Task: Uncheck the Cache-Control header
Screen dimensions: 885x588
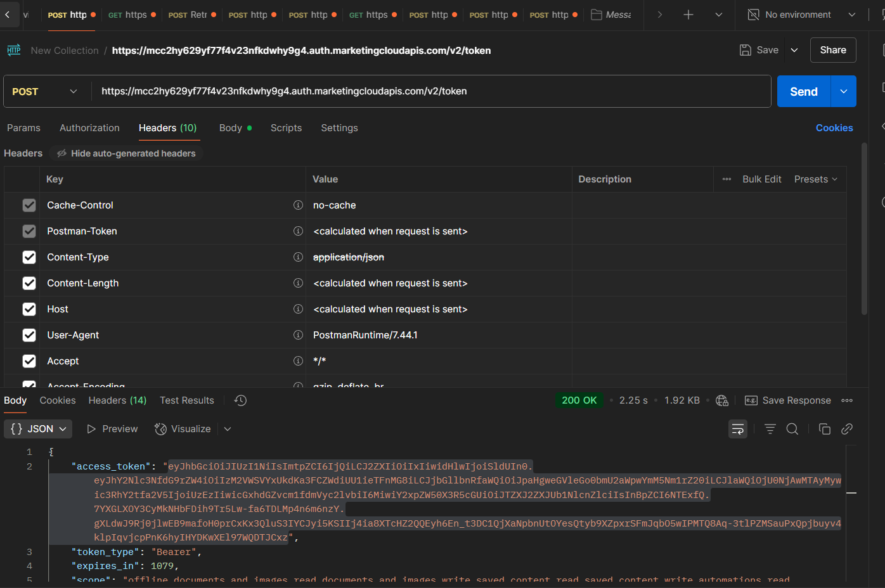Action: 29,205
